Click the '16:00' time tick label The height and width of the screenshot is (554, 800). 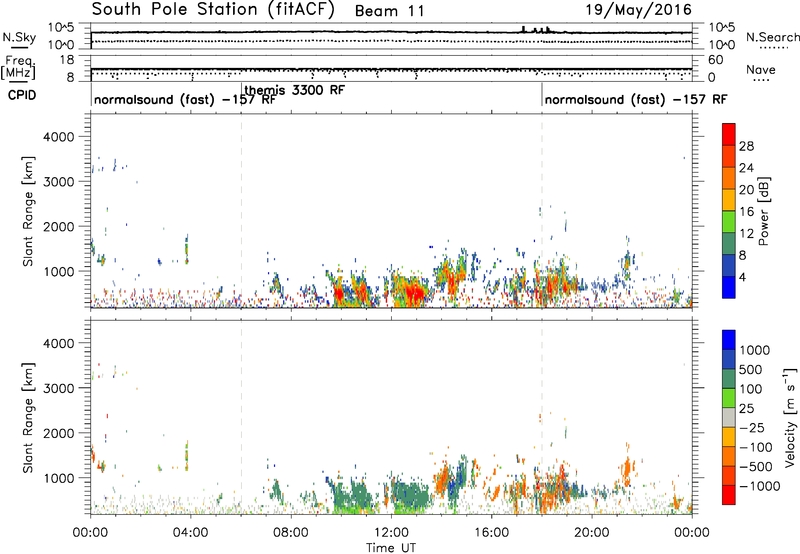[x=491, y=533]
